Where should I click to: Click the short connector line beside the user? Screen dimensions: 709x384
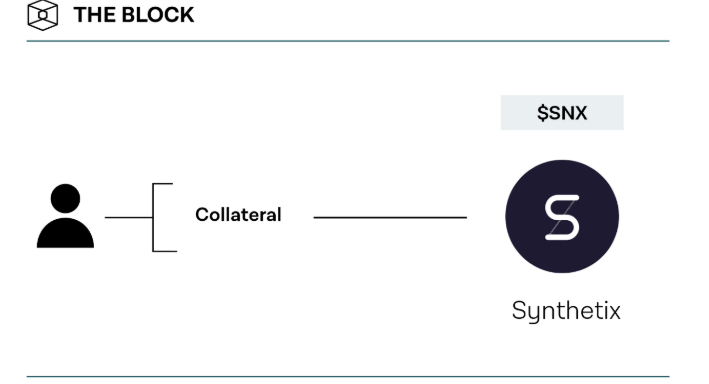pos(128,218)
